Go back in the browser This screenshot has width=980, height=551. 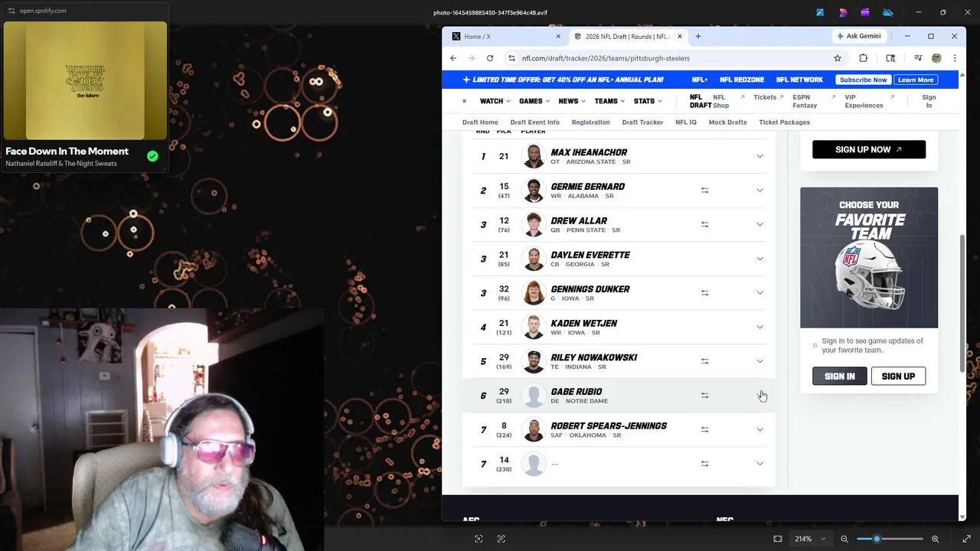[453, 58]
